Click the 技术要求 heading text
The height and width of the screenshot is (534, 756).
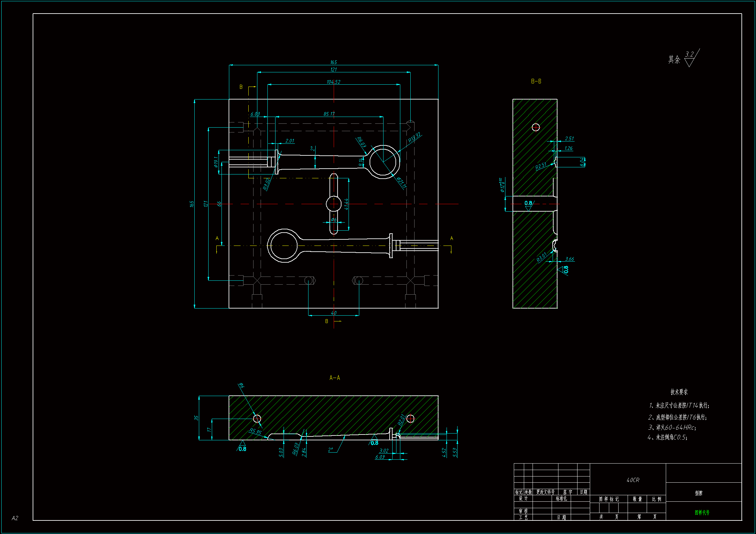[x=679, y=392]
